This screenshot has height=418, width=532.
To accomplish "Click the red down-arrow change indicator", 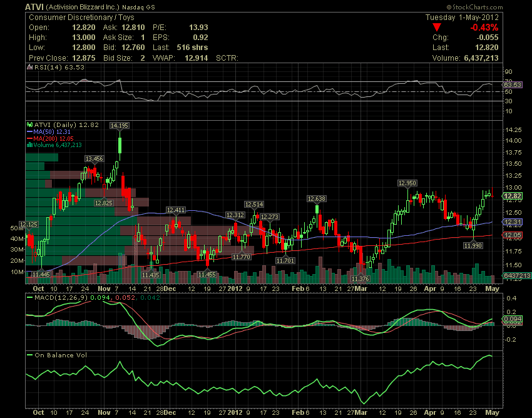I will 437,28.
